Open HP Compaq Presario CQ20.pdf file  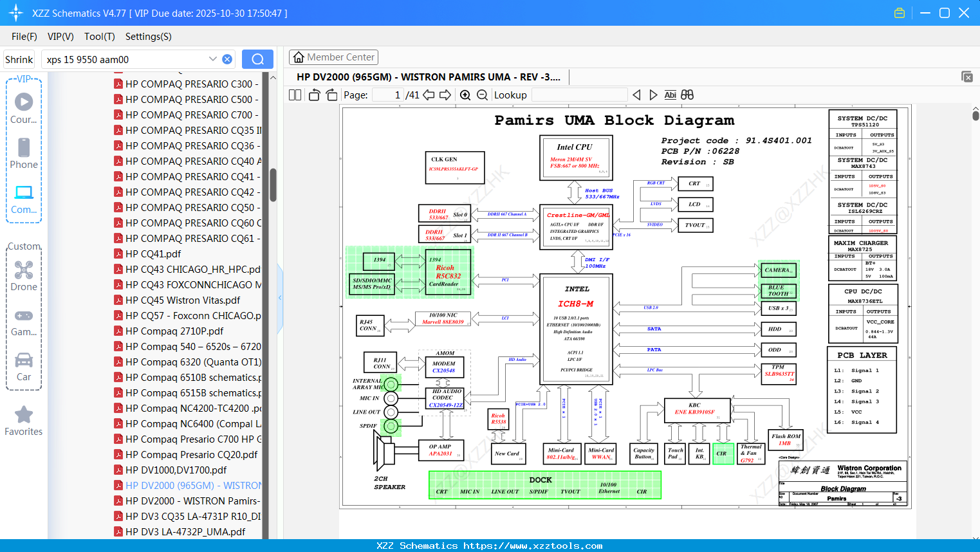pos(186,454)
